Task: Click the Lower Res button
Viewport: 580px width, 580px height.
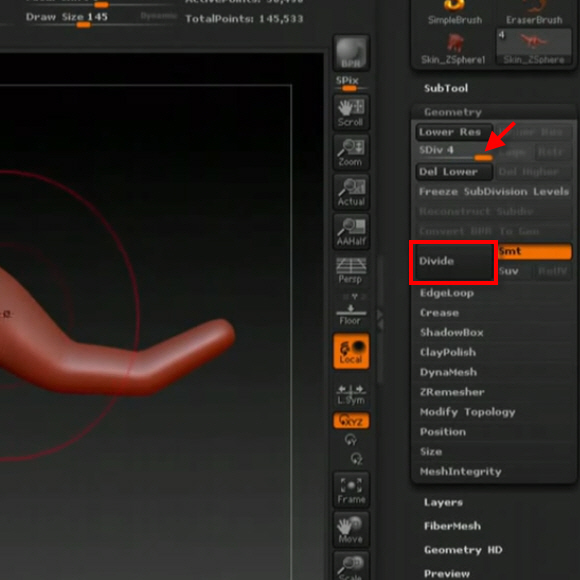Action: 454,132
